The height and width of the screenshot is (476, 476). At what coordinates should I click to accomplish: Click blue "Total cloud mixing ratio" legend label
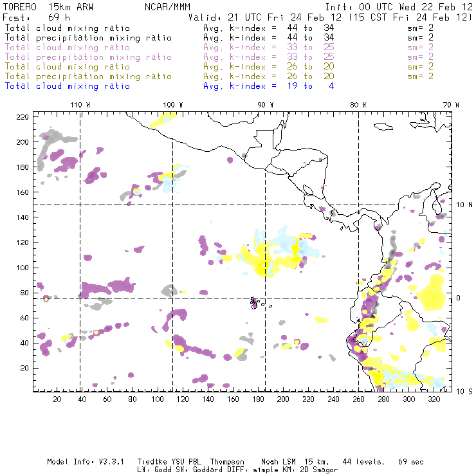pos(68,86)
